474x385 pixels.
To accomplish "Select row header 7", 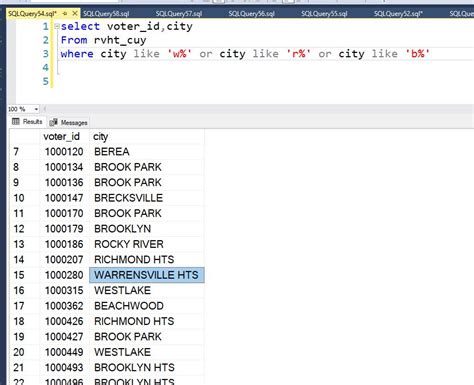I will point(24,152).
